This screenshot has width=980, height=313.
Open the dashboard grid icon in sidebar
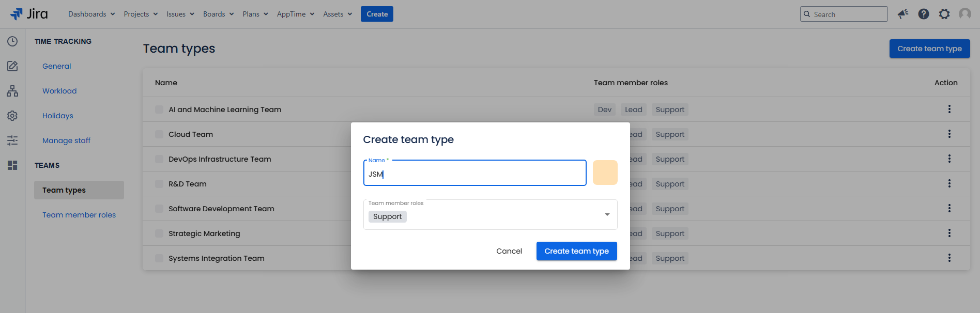coord(12,165)
